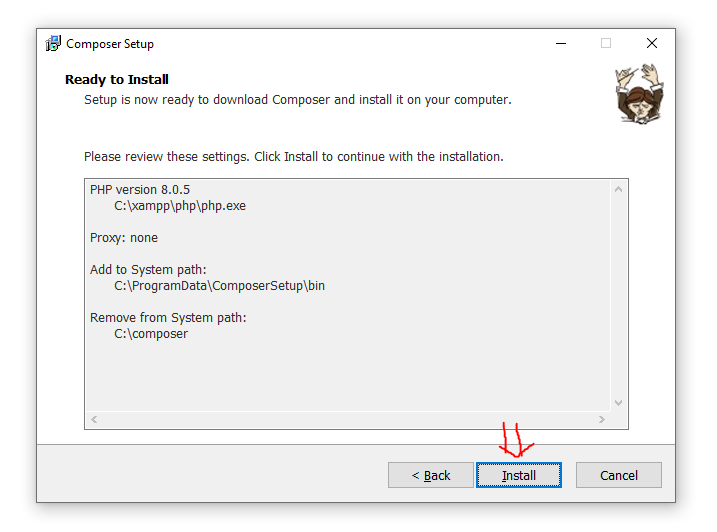Click the horizontal scrollbar track of settings box

348,419
